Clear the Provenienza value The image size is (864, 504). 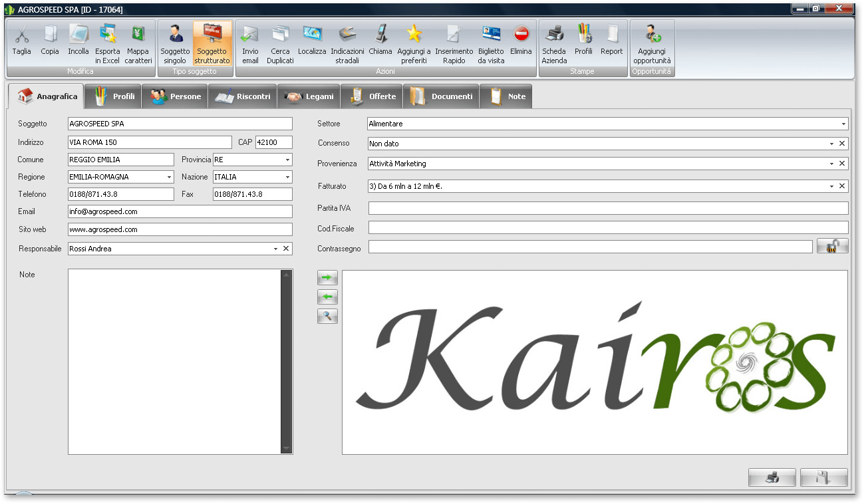click(842, 164)
